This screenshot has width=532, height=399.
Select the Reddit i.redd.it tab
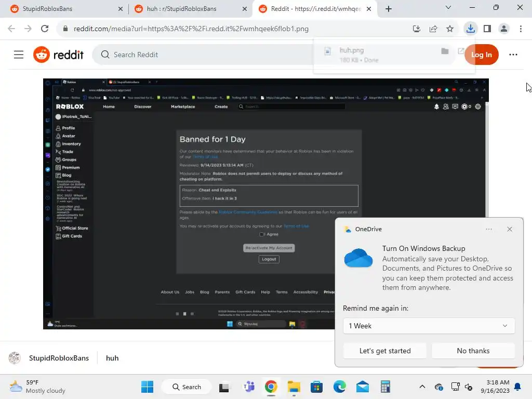[x=314, y=9]
